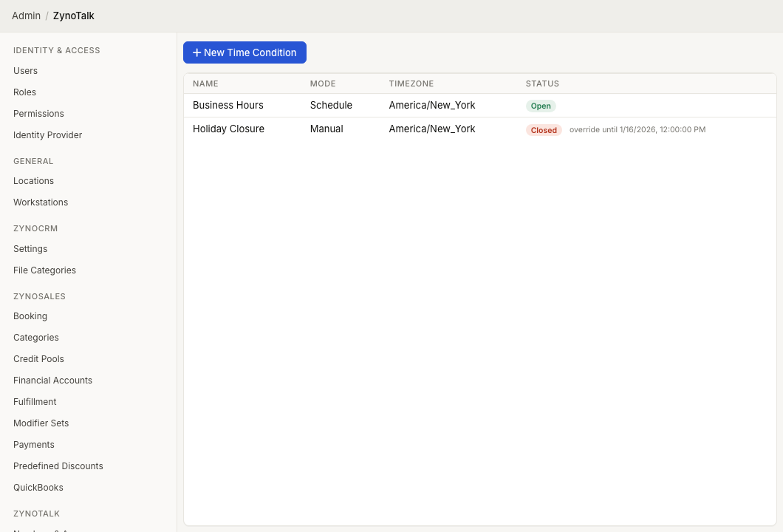Go to File Categories
The width and height of the screenshot is (783, 532).
click(44, 270)
